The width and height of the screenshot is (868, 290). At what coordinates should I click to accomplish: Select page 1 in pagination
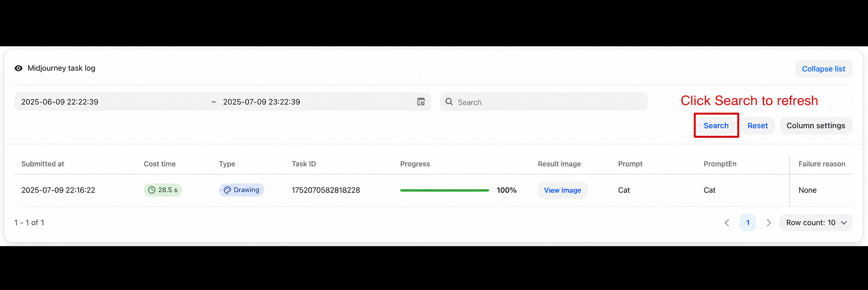(x=748, y=223)
